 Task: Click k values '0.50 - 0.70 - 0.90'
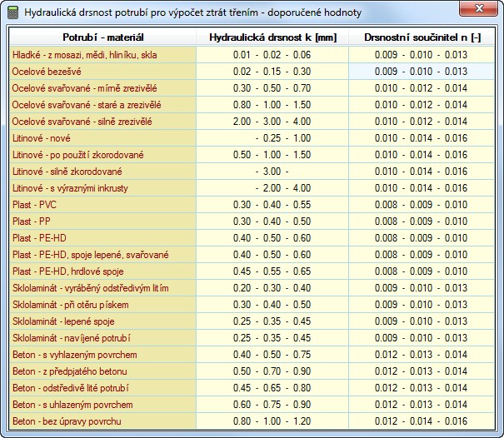coord(272,372)
